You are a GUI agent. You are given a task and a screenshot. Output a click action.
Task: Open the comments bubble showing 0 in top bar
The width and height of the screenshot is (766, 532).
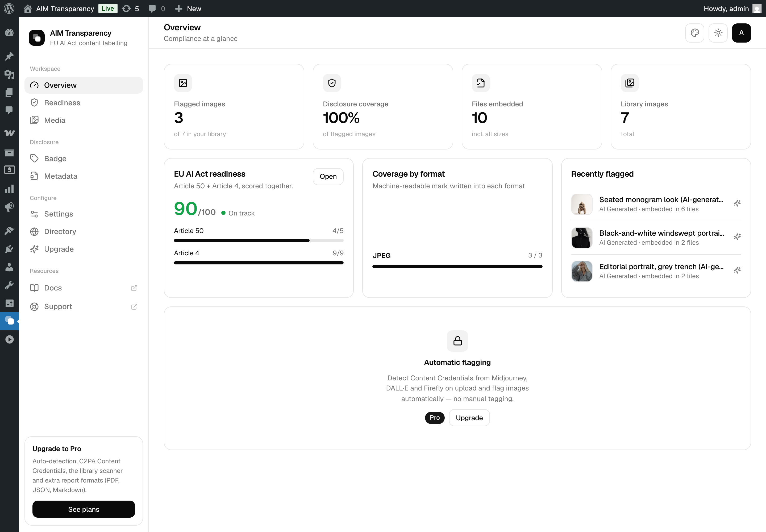click(x=157, y=8)
